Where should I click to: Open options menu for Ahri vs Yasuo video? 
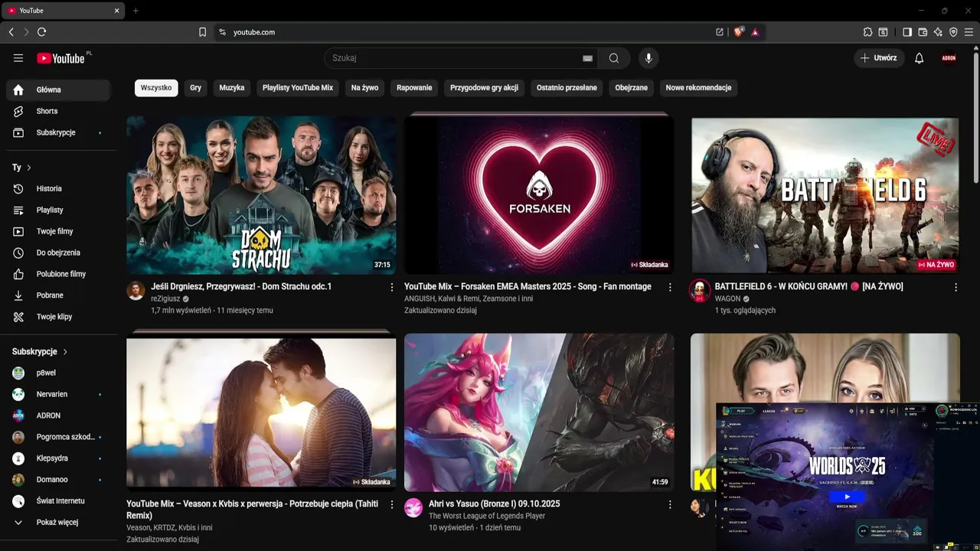pos(670,504)
